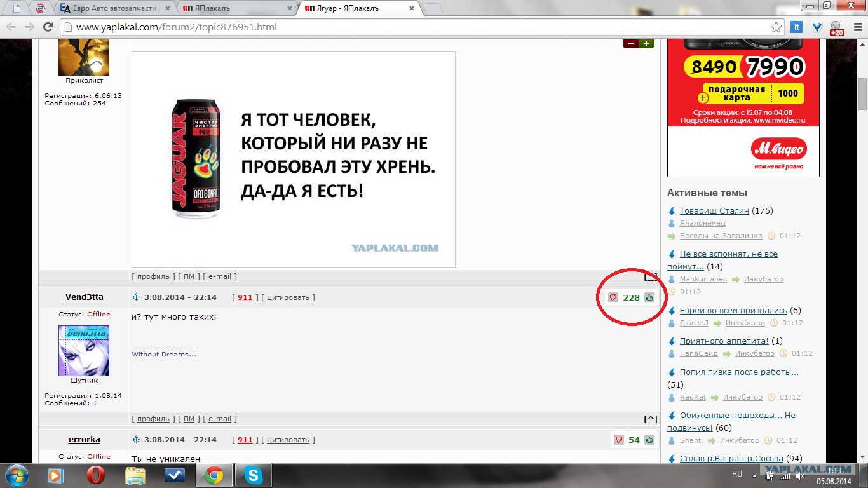Click the Chrome icon in the taskbar
868x488 pixels.
click(x=214, y=475)
